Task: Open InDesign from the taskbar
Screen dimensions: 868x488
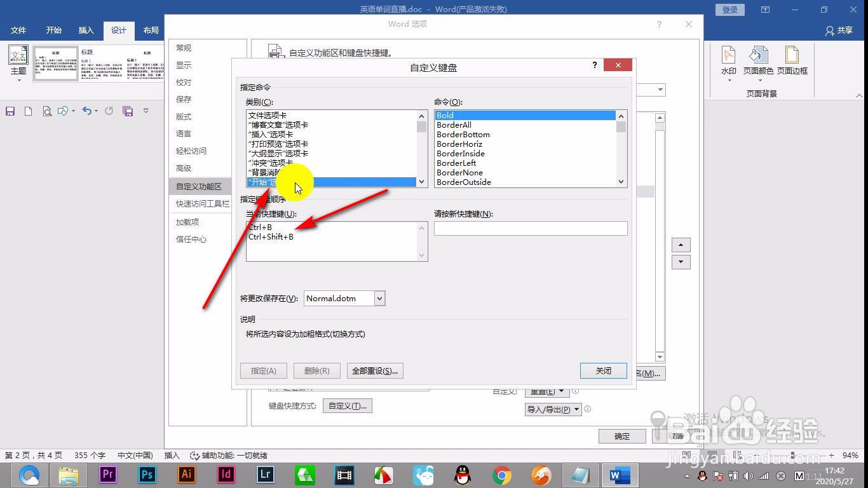Action: point(226,474)
